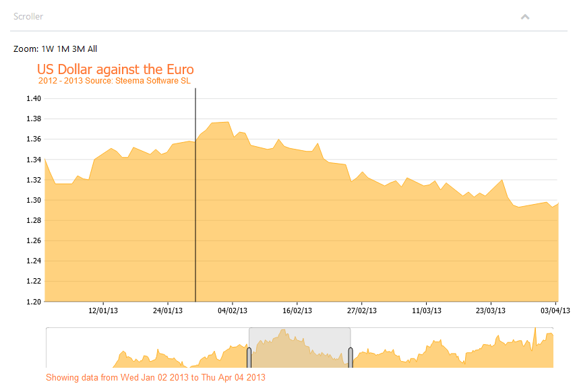Click the 27/02/13 x-axis date label
This screenshot has height=392, width=577.
coord(362,311)
